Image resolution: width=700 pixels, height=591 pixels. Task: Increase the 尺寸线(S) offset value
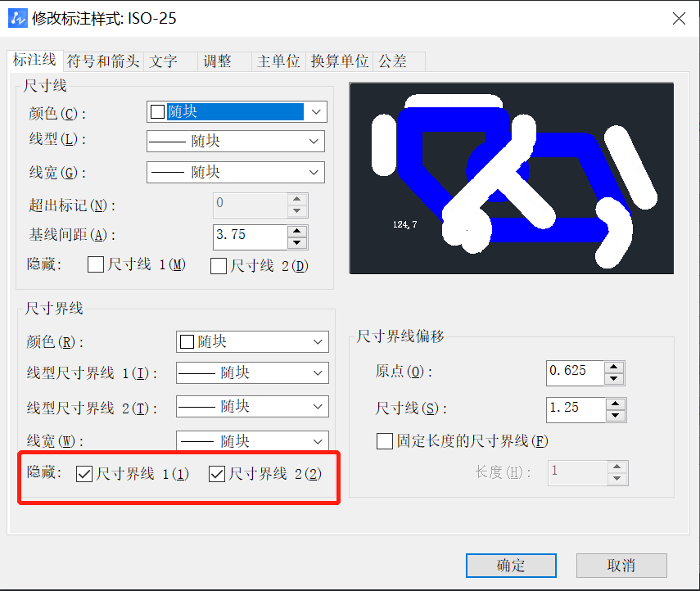coord(616,404)
